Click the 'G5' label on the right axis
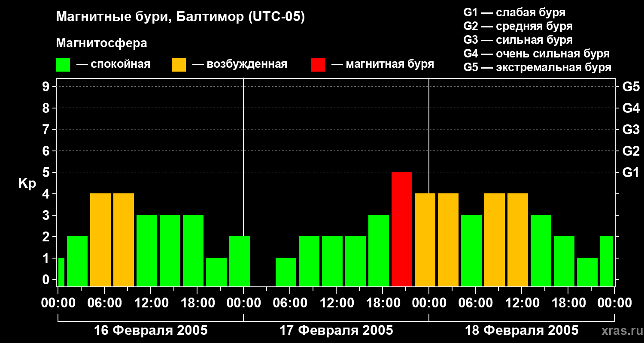This screenshot has height=343, width=644. coord(631,87)
